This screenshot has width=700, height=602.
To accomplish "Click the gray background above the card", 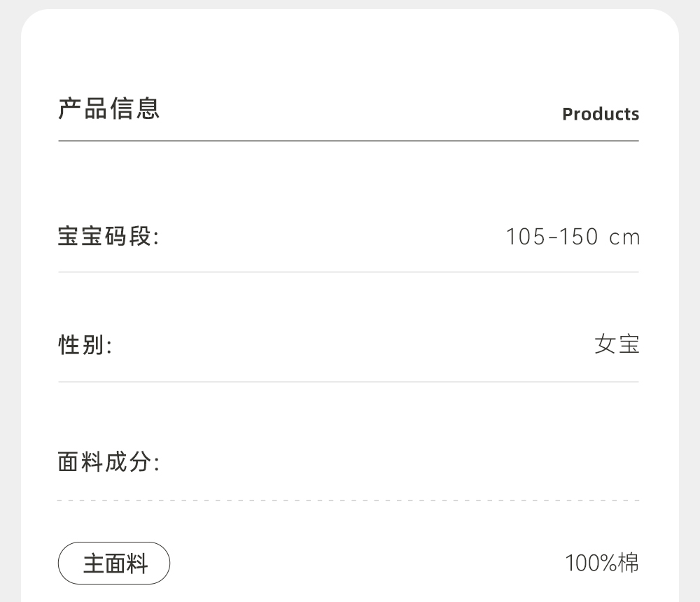I will click(350, 4).
